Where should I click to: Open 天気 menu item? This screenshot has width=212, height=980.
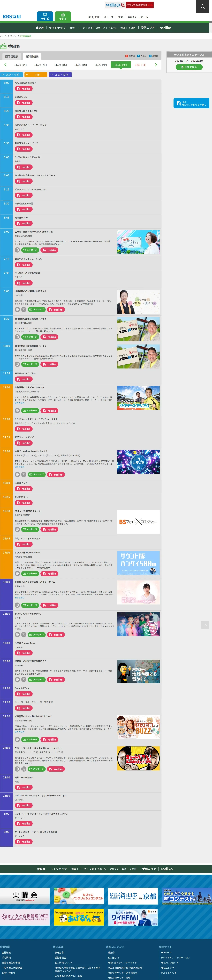tap(121, 17)
